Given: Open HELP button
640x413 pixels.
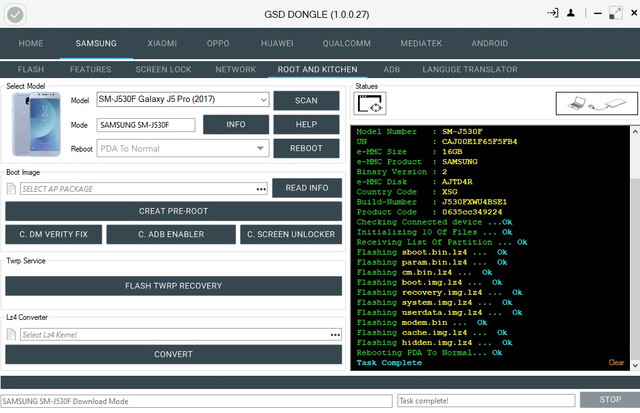Looking at the screenshot, I should (306, 124).
